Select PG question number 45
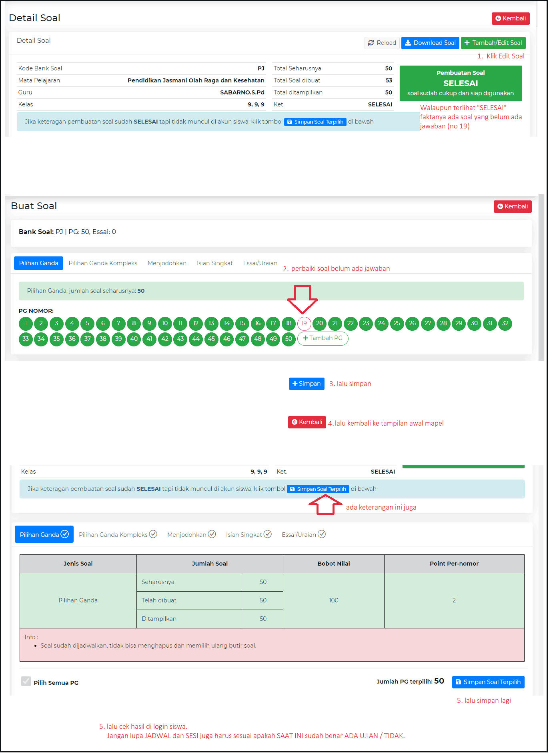 (x=212, y=340)
